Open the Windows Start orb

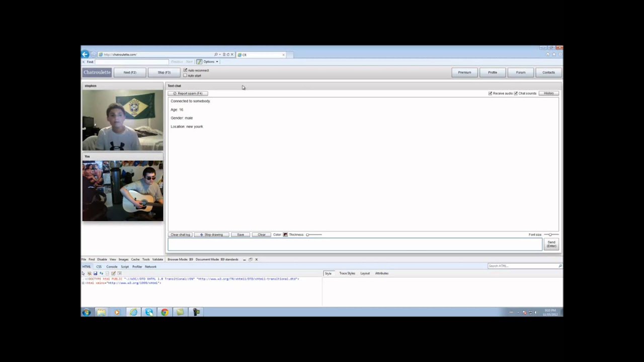tap(87, 312)
